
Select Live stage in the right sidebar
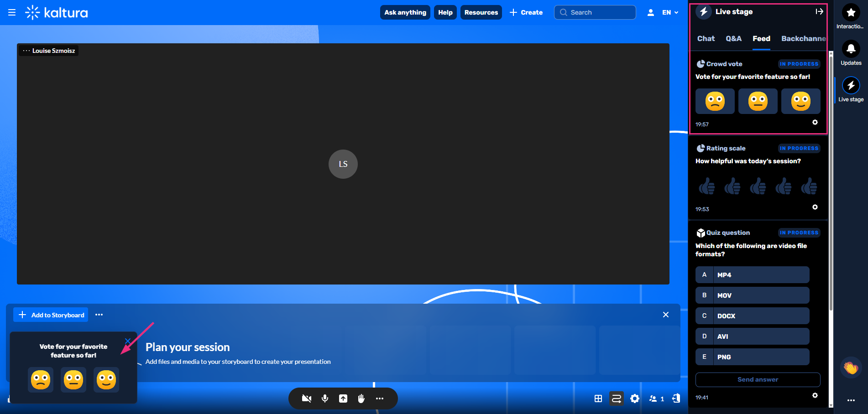(851, 89)
